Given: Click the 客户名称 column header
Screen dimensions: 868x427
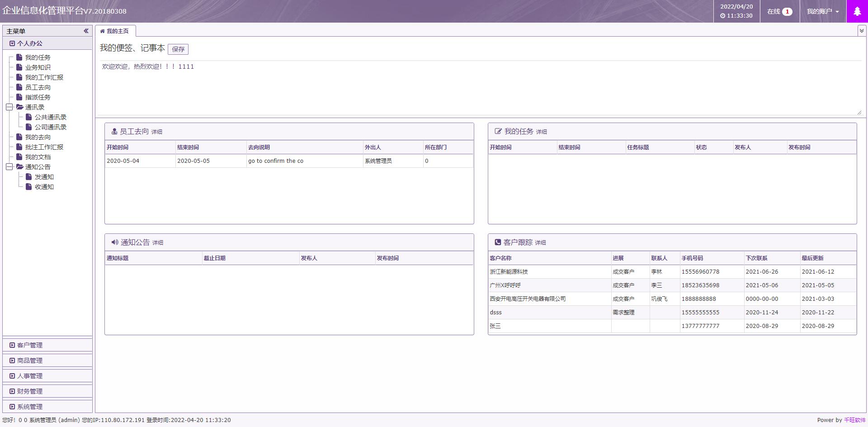Looking at the screenshot, I should point(550,258).
